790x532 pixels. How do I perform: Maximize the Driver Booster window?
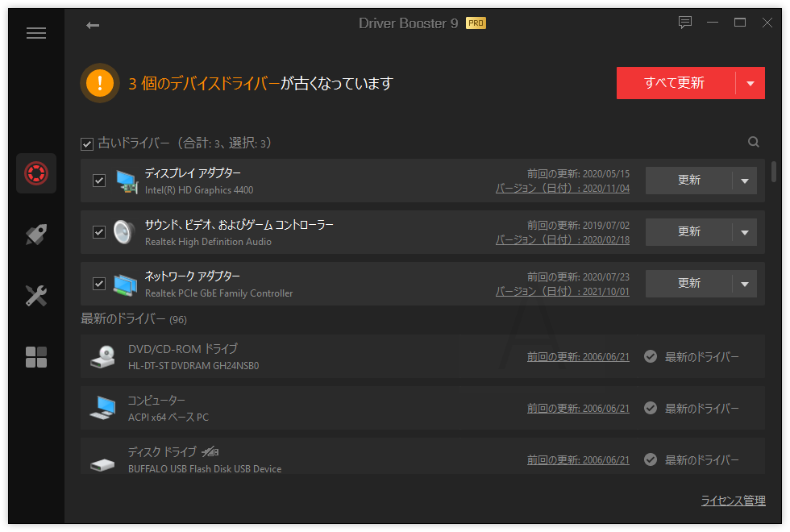tap(740, 23)
